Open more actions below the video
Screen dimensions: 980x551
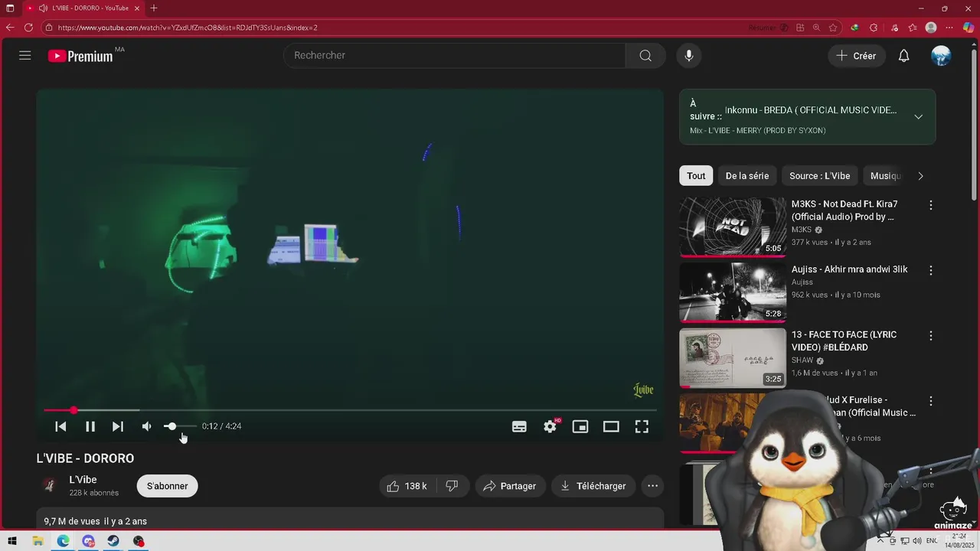click(652, 486)
